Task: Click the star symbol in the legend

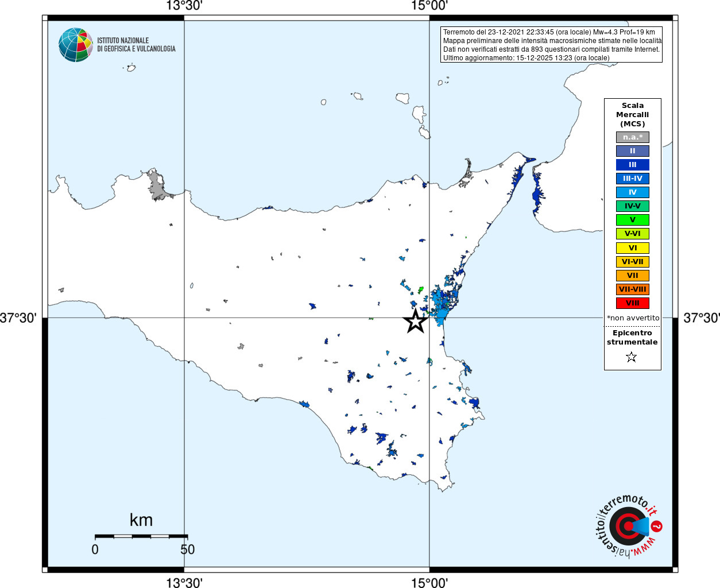Action: point(632,357)
